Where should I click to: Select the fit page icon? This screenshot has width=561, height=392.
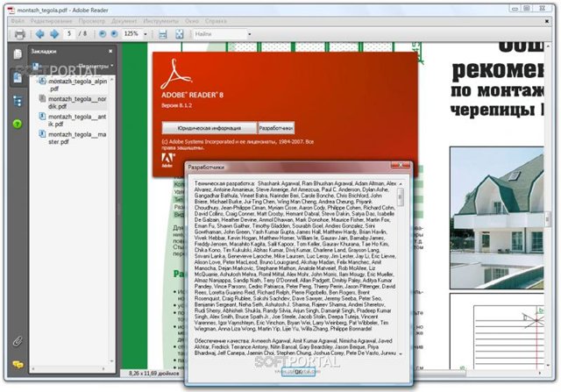179,34
